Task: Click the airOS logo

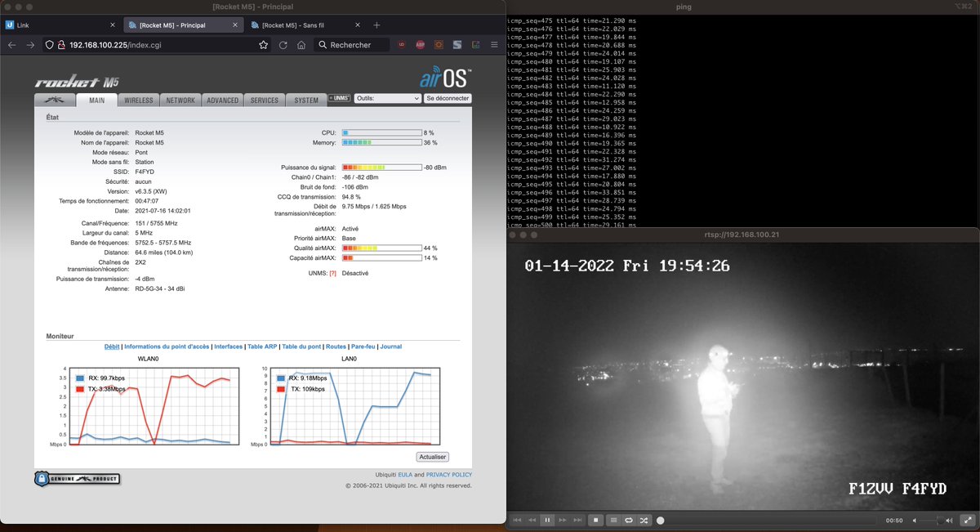Action: pos(444,76)
